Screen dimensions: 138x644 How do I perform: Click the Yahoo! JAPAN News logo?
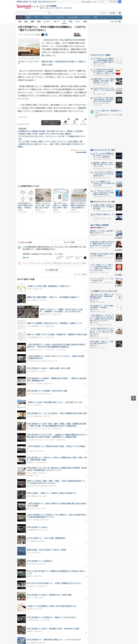(x=27, y=7)
